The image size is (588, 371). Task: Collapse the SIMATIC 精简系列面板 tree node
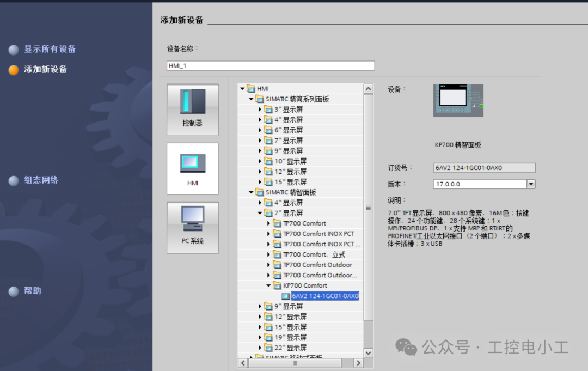pos(251,99)
